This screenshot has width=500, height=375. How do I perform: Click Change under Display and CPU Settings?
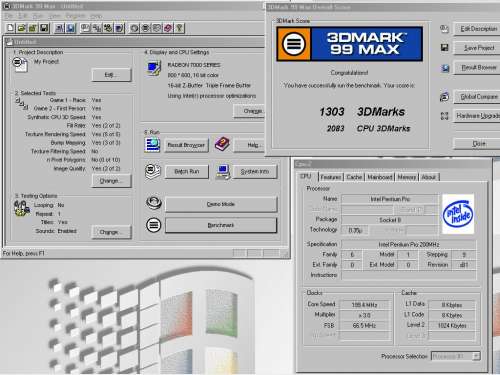tap(252, 111)
